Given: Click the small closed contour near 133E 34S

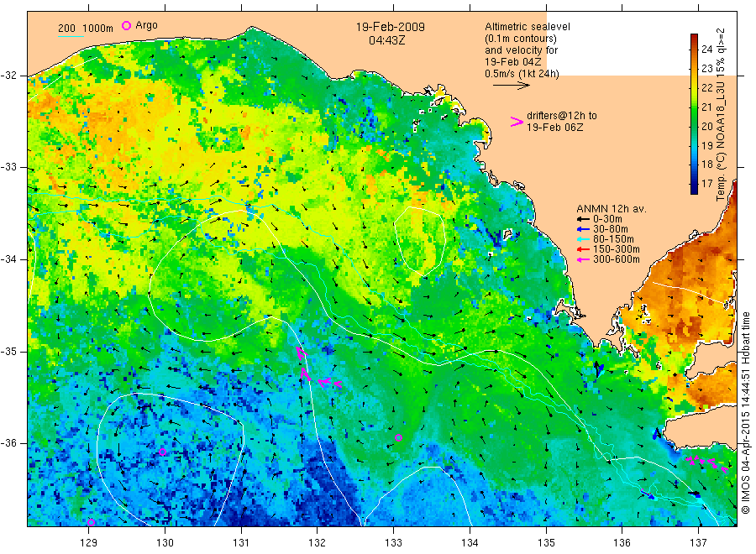Looking at the screenshot, I should [x=419, y=241].
